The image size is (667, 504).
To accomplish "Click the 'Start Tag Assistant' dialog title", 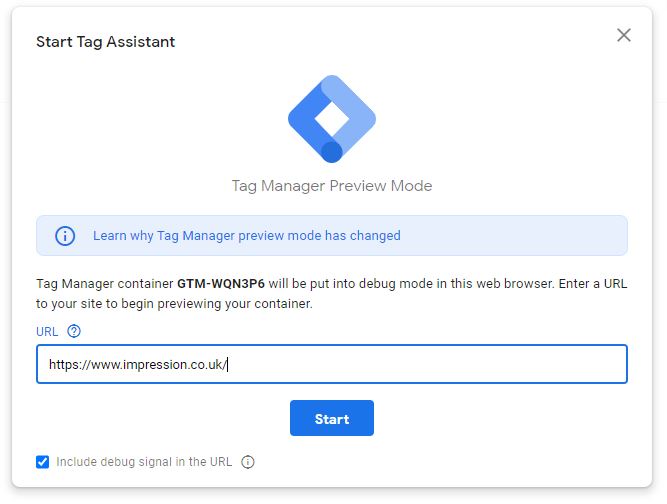I will [x=105, y=42].
